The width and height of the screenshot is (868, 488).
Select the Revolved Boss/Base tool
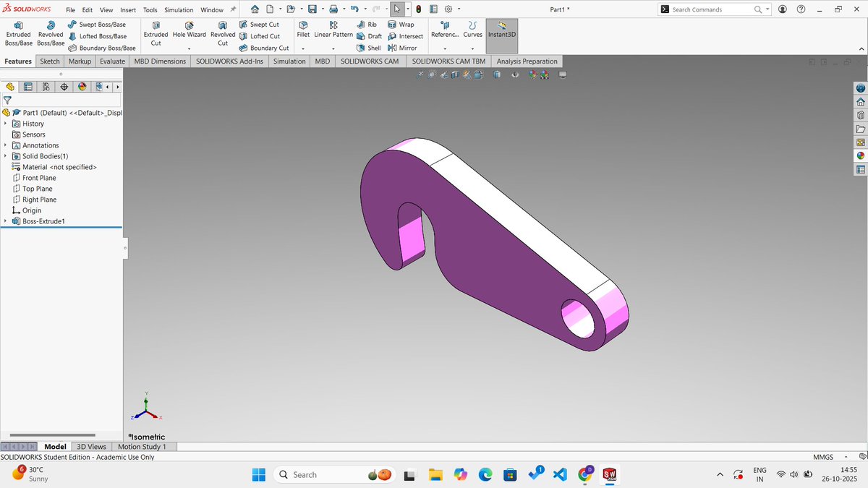pos(51,35)
